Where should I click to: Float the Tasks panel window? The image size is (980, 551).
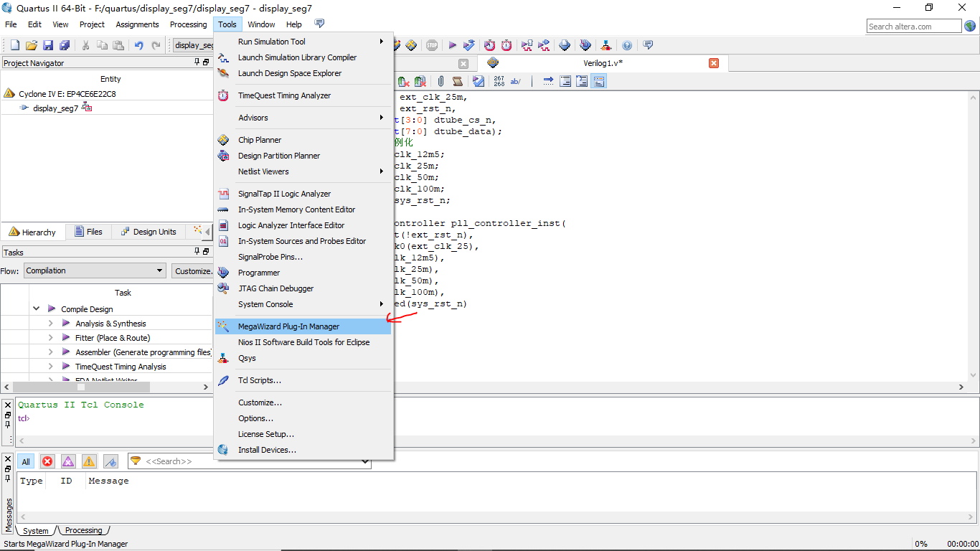tap(206, 252)
